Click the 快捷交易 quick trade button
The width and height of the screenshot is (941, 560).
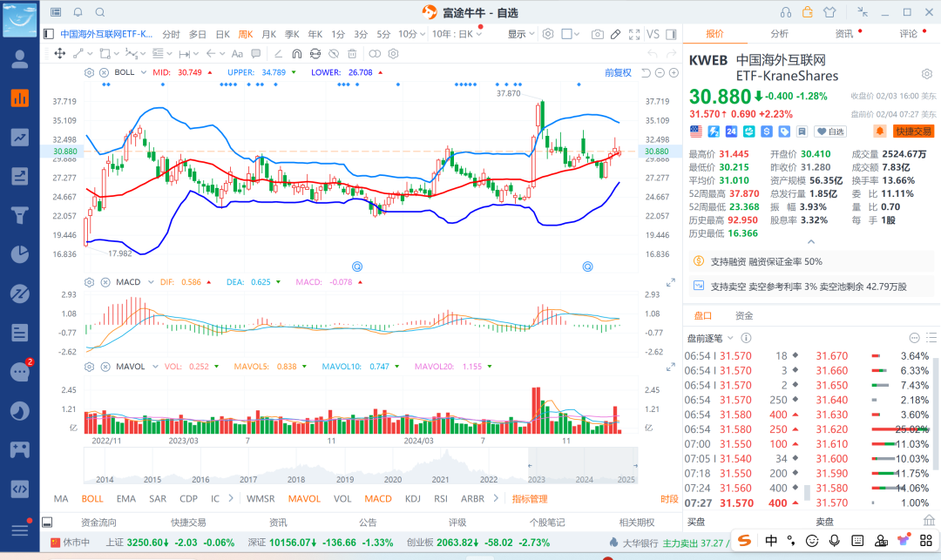tap(913, 132)
